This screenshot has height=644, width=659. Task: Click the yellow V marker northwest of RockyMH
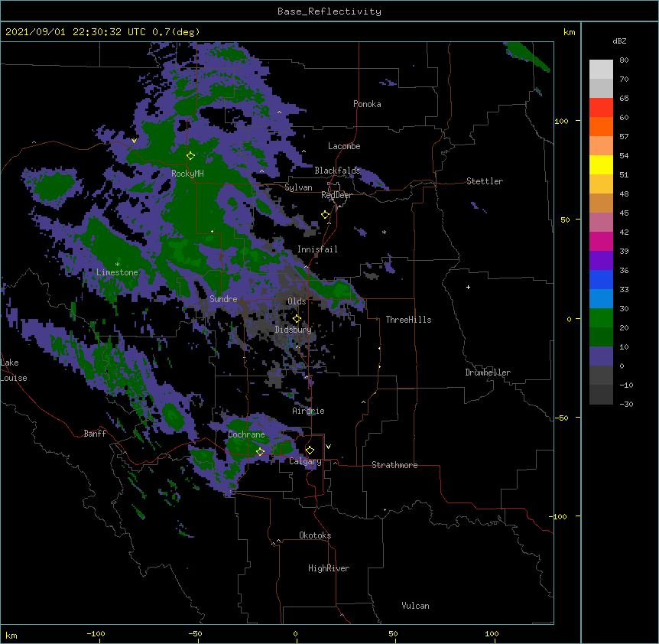tap(134, 141)
